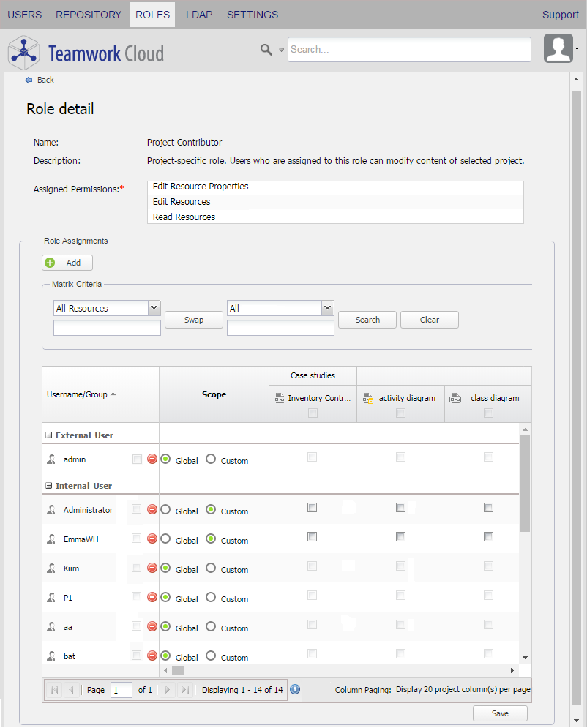Click the top search input field
Screen dimensions: 587x728
[x=408, y=50]
